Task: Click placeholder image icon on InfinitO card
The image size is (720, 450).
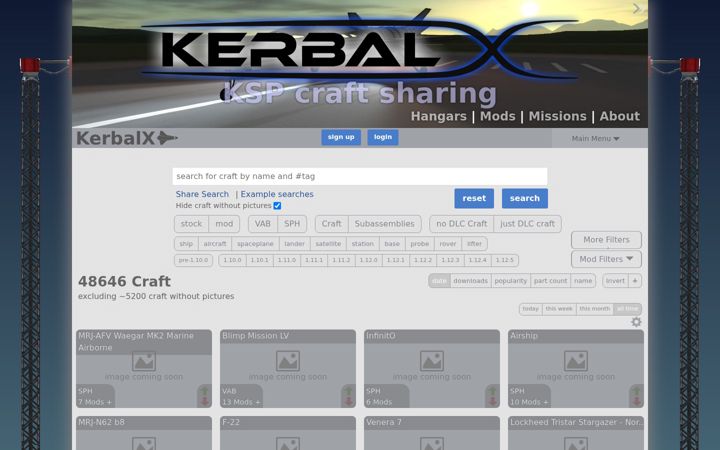Action: point(432,361)
